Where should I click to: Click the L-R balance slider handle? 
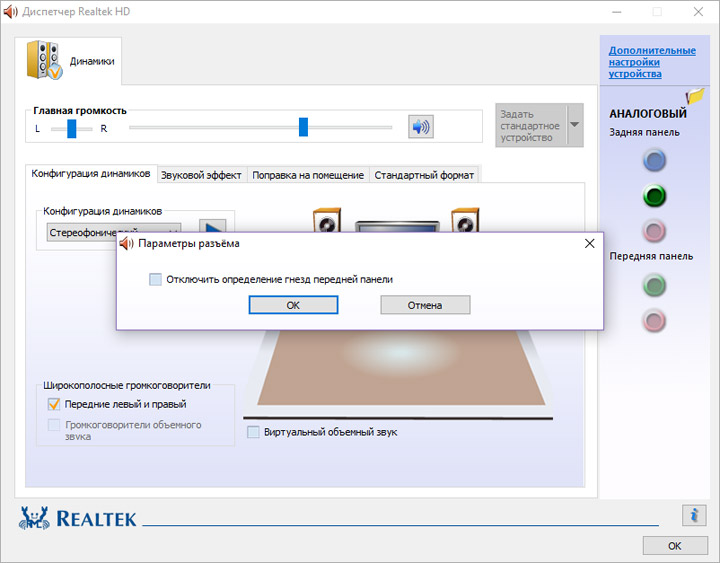point(72,129)
